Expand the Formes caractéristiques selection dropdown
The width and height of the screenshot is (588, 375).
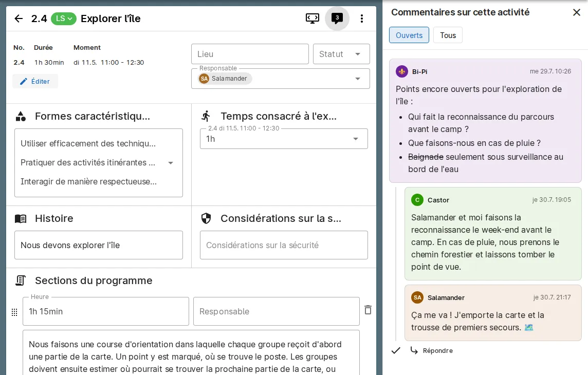(171, 163)
